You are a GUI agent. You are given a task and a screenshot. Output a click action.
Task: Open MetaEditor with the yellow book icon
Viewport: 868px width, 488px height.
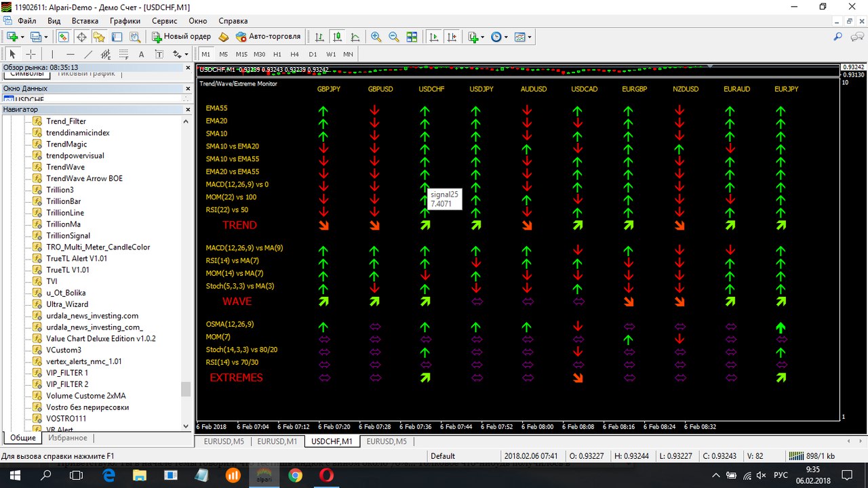click(224, 37)
